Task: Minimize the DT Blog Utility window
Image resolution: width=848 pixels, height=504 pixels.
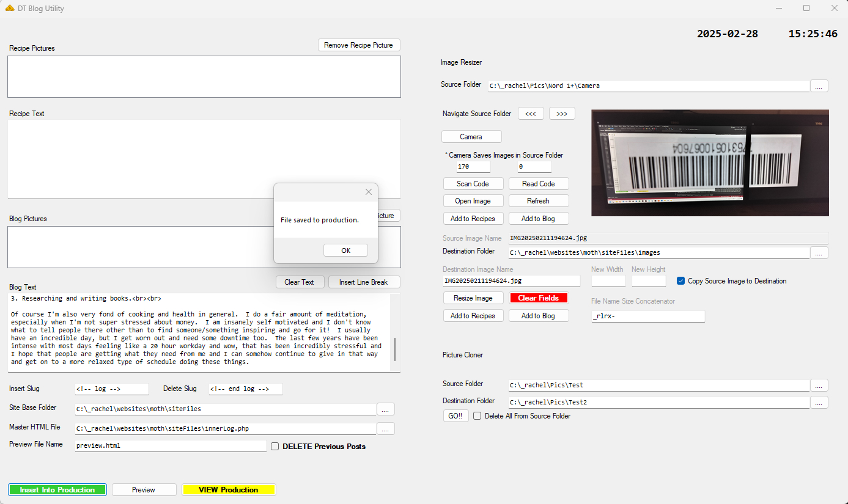Action: [x=779, y=9]
